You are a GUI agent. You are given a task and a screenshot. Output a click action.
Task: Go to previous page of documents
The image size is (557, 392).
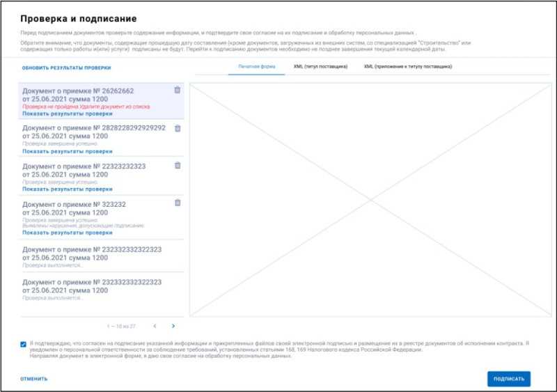point(155,326)
